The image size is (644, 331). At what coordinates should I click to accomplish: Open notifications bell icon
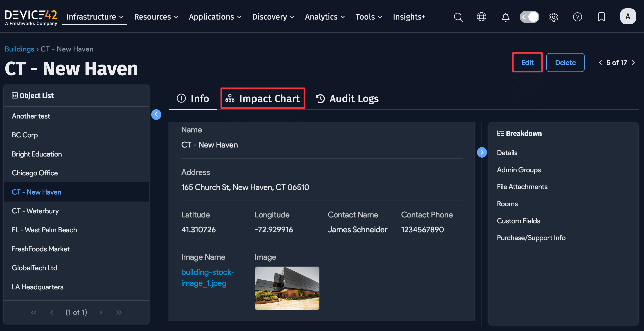[505, 17]
